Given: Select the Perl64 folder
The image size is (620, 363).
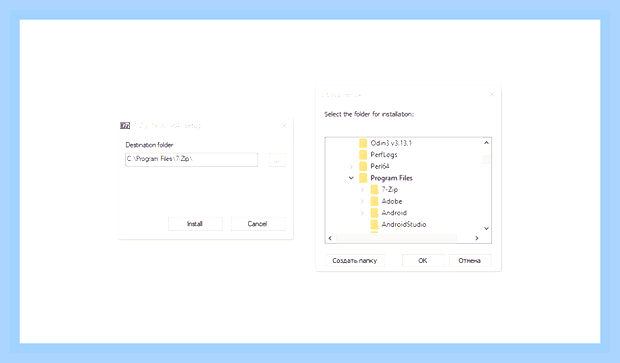Looking at the screenshot, I should (x=380, y=166).
